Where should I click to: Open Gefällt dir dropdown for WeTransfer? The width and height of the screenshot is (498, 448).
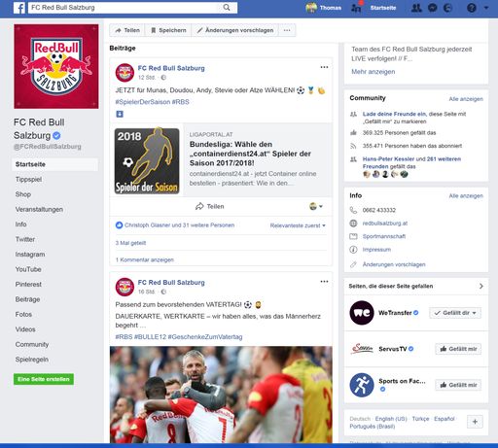click(455, 313)
